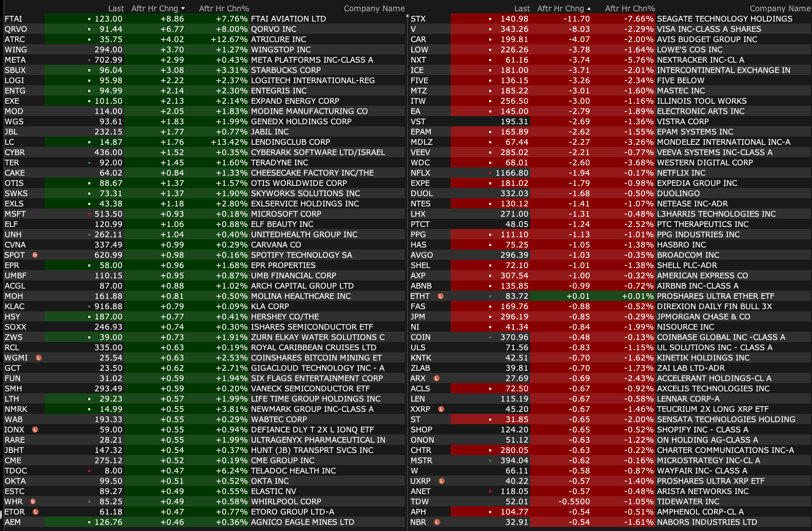812x531 pixels.
Task: Select the META PLATFORMS row
Action: tap(312, 60)
